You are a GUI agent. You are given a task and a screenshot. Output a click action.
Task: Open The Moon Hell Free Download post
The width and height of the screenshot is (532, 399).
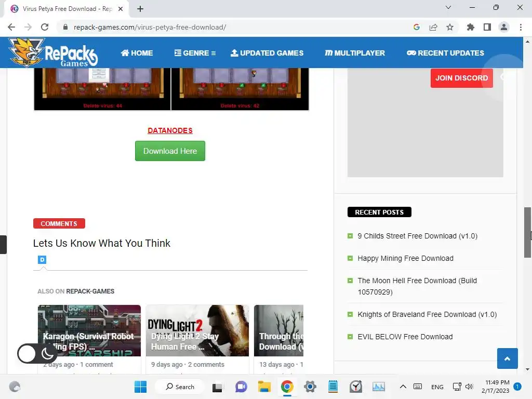click(417, 286)
